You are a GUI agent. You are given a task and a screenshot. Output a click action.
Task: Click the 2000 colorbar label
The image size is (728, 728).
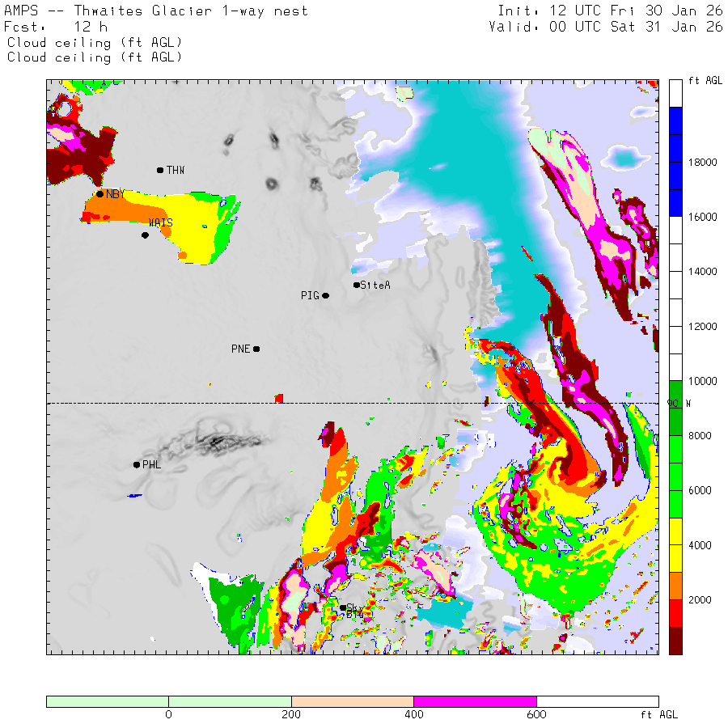pos(700,600)
